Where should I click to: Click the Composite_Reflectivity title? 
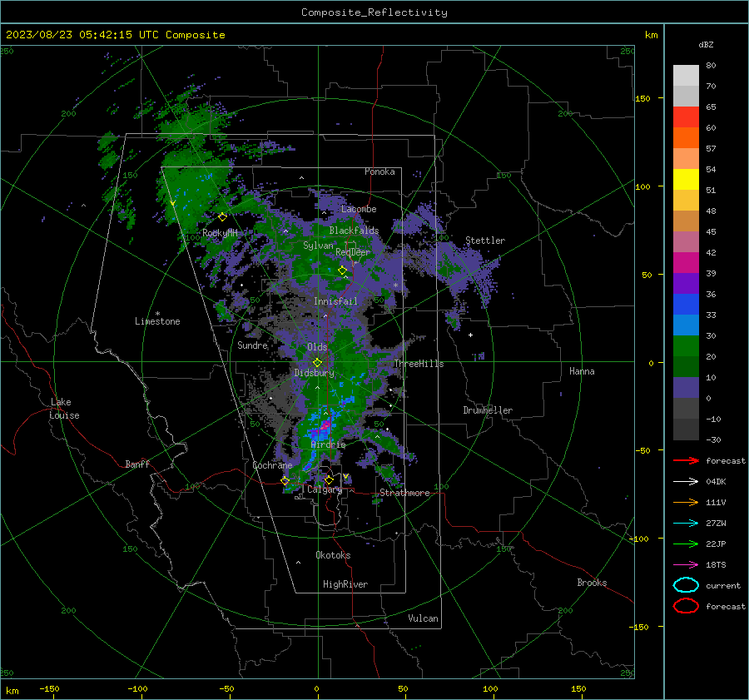click(374, 12)
